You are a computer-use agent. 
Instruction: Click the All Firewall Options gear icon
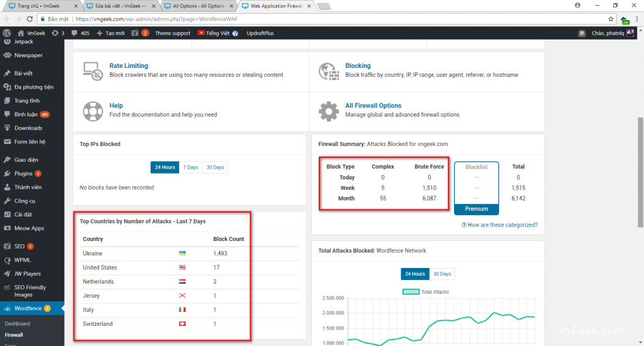(x=329, y=111)
